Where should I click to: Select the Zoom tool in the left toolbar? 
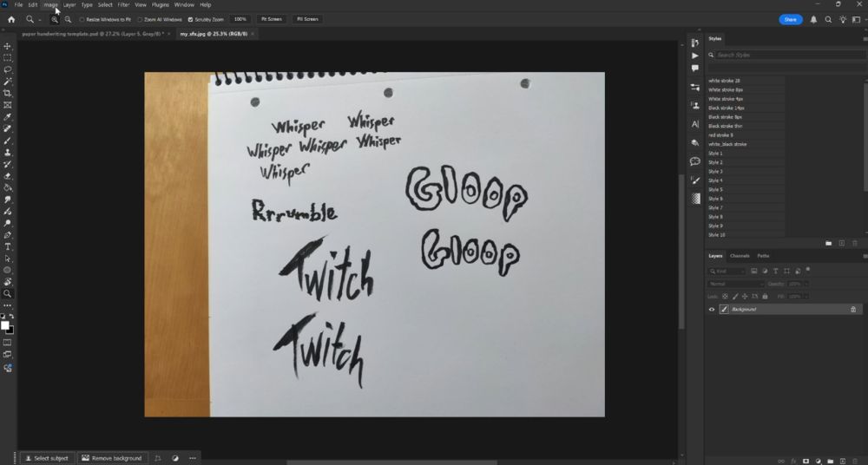[8, 294]
